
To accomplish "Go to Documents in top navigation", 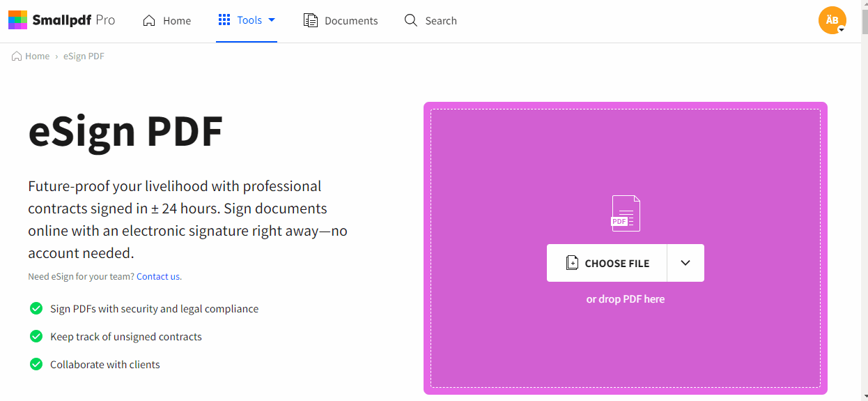I will pyautogui.click(x=341, y=21).
